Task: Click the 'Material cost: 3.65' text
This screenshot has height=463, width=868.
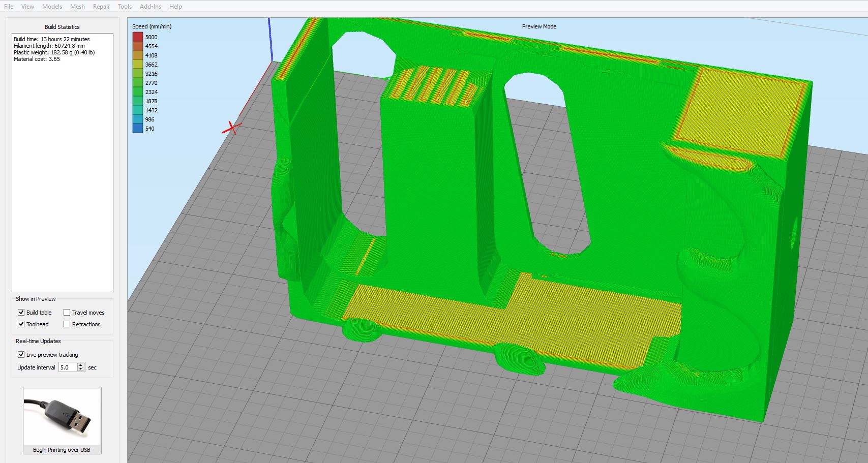Action: pyautogui.click(x=37, y=59)
